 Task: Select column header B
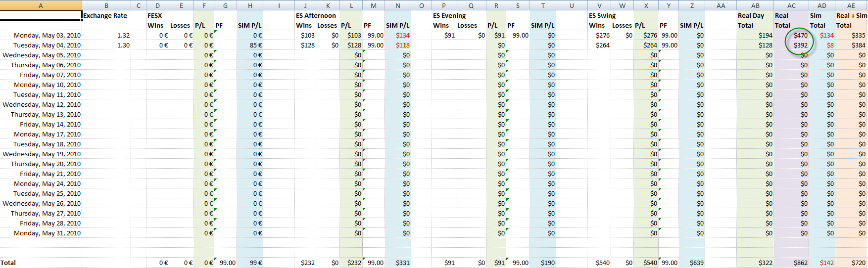coord(106,5)
